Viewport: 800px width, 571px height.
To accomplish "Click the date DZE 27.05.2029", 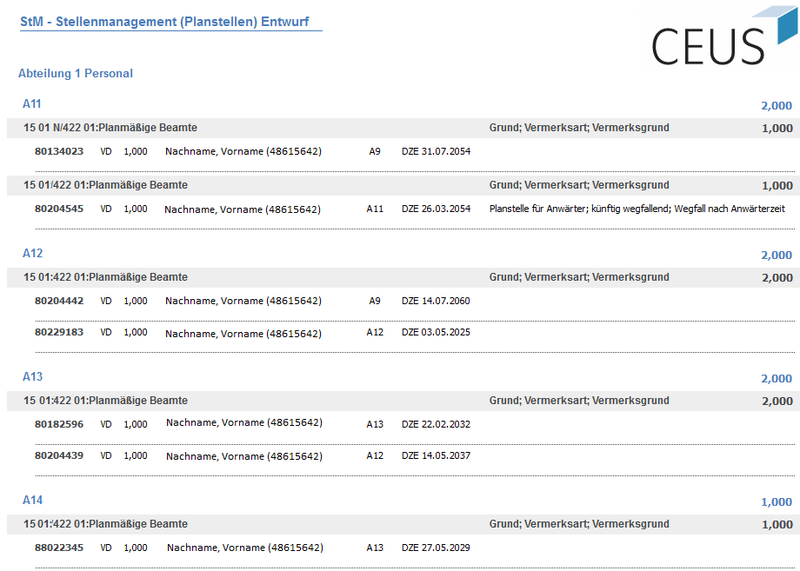I will click(x=435, y=547).
